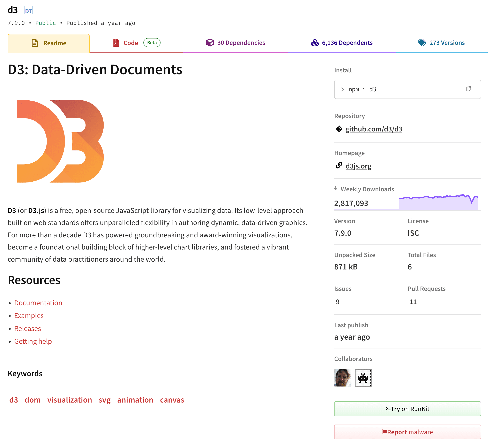Click the npm i d3 install field
Viewport: 492px width, 448px height.
pyautogui.click(x=407, y=89)
